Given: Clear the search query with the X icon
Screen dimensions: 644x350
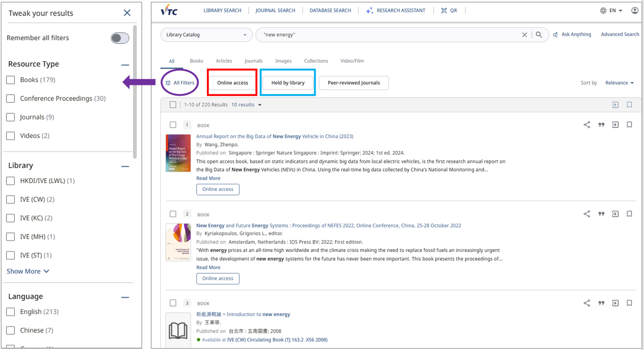Looking at the screenshot, I should pos(524,34).
